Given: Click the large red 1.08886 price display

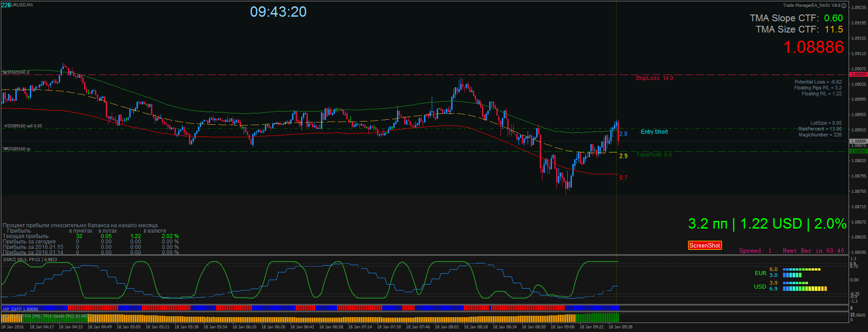Looking at the screenshot, I should pyautogui.click(x=813, y=47).
